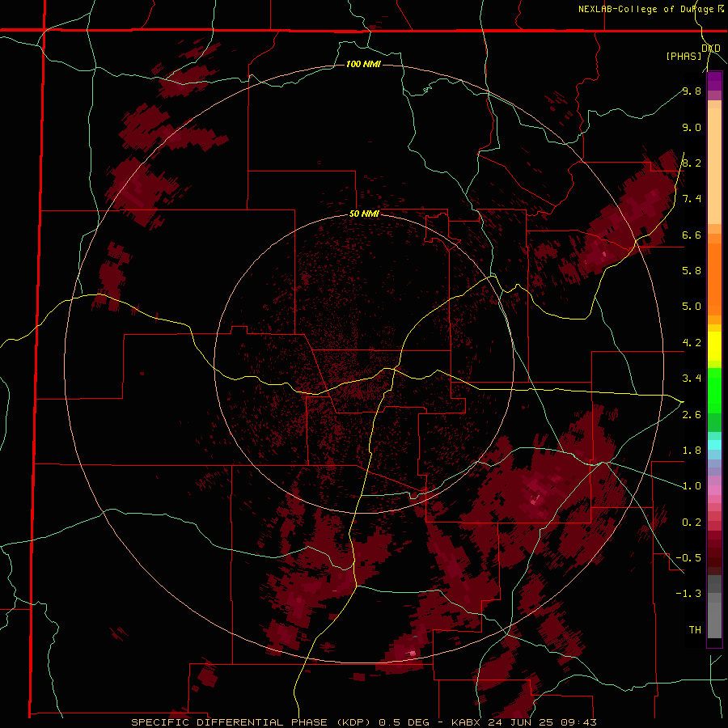Click the [PHAS] units label
Screen dimensions: 728x728
(x=684, y=57)
